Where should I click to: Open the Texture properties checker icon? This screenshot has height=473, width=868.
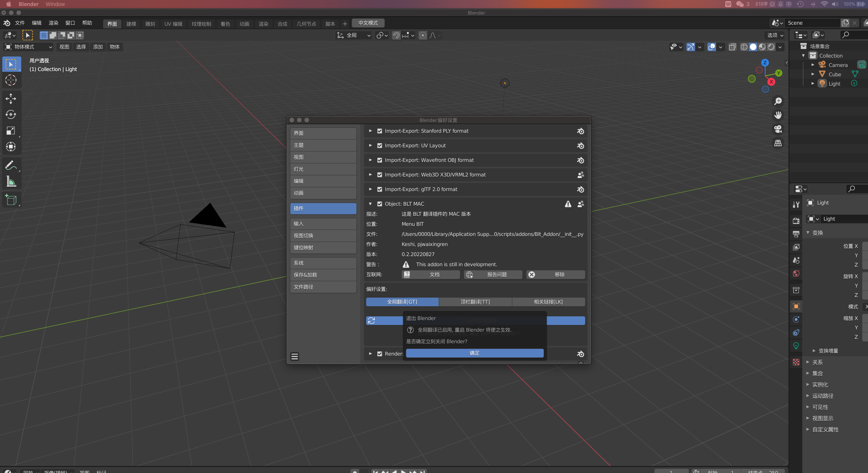pos(796,362)
